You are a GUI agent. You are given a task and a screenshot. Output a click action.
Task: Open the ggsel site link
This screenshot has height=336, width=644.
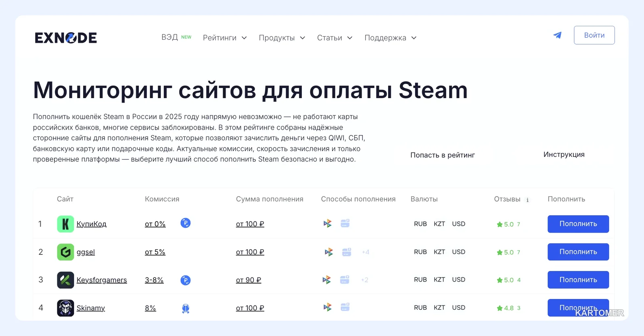86,252
